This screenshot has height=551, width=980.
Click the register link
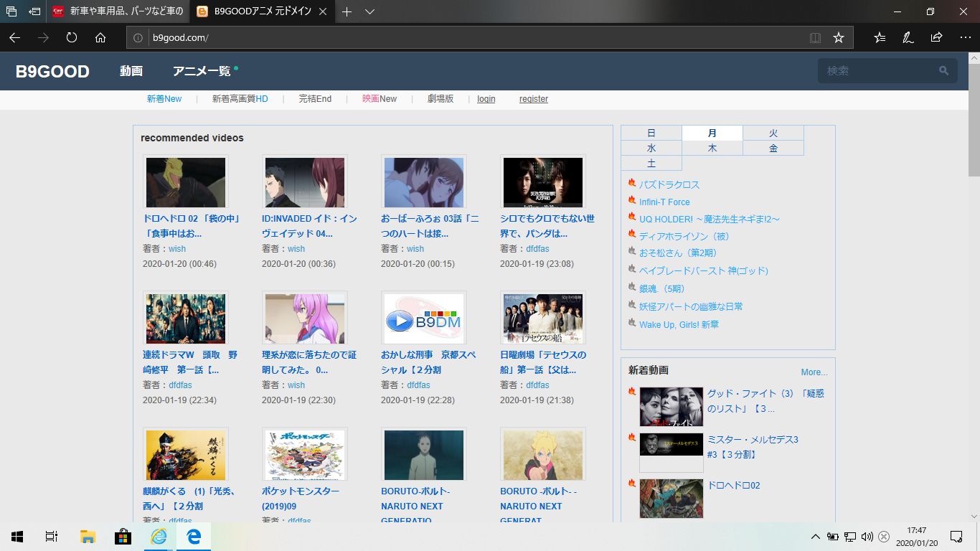coord(533,99)
